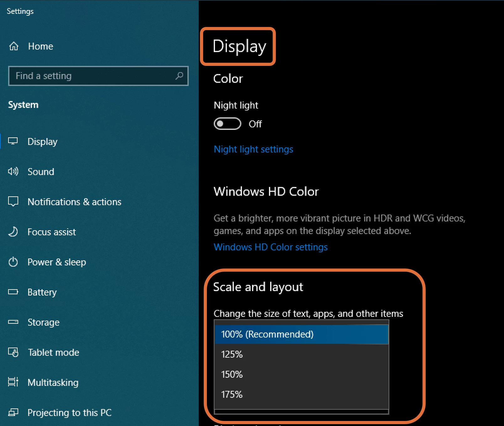The image size is (504, 426).
Task: Open Night light settings link
Action: tap(253, 149)
